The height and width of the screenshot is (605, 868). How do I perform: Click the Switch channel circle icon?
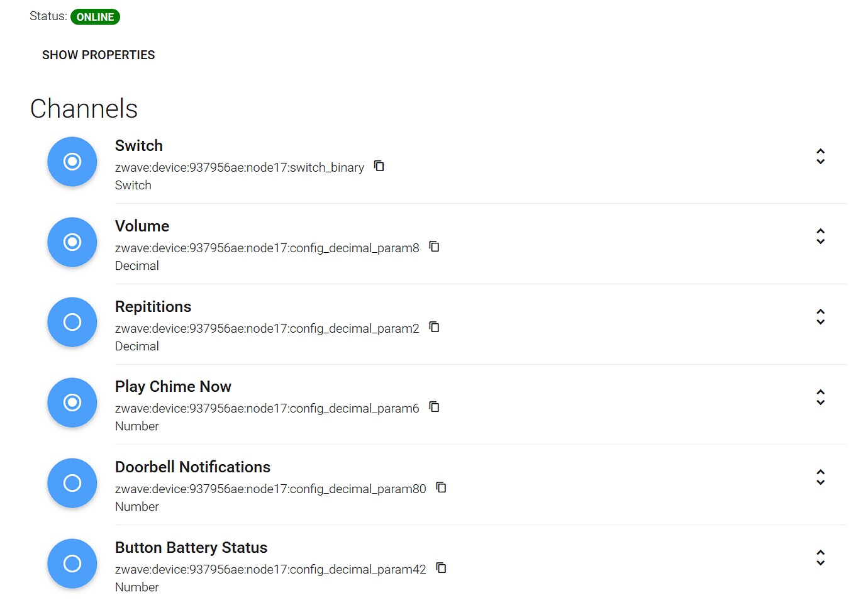coord(72,162)
